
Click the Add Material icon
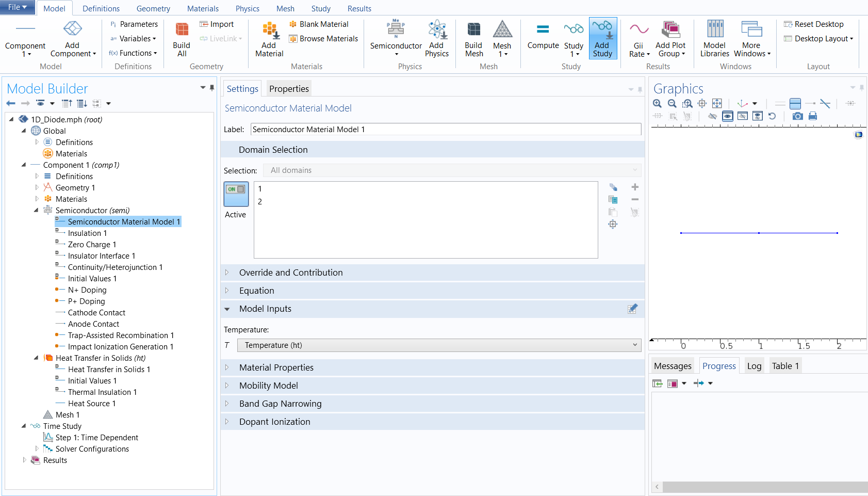(x=269, y=39)
